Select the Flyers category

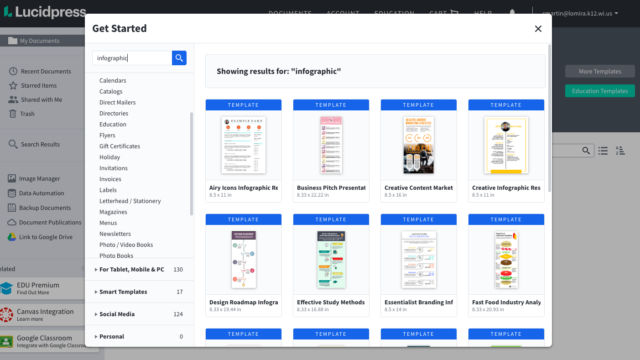click(x=107, y=135)
